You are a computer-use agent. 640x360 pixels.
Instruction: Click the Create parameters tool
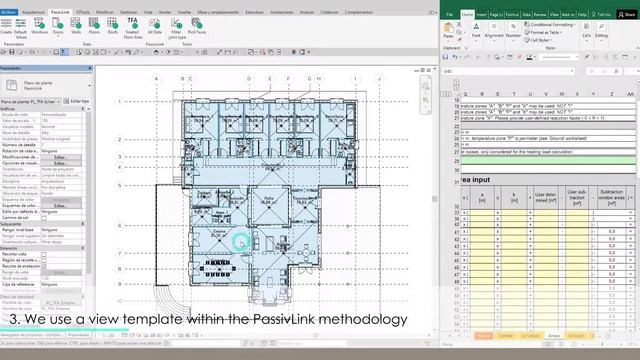click(6, 26)
